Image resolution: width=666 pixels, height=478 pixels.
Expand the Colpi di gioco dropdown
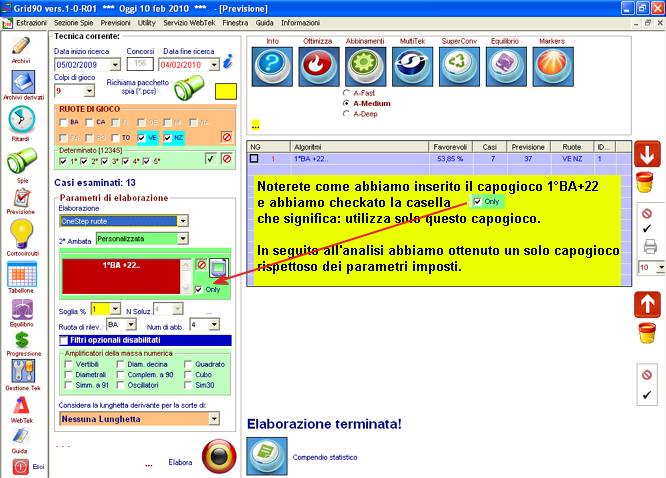pyautogui.click(x=90, y=91)
